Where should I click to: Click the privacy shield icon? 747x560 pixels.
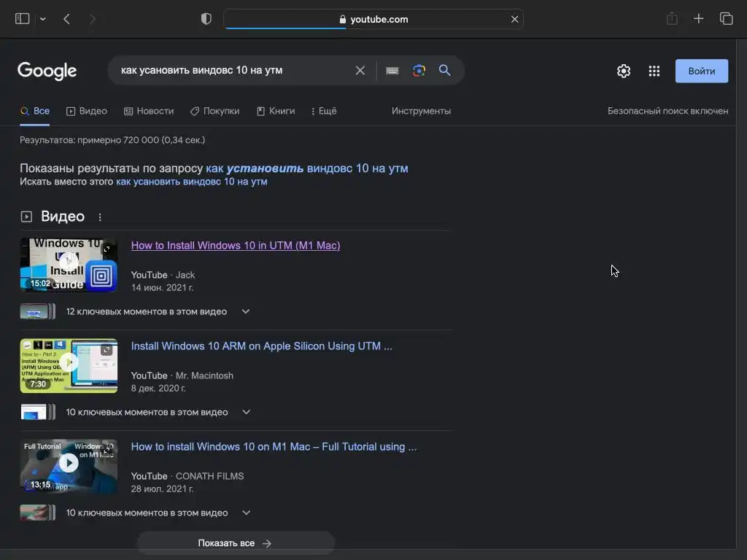click(206, 19)
